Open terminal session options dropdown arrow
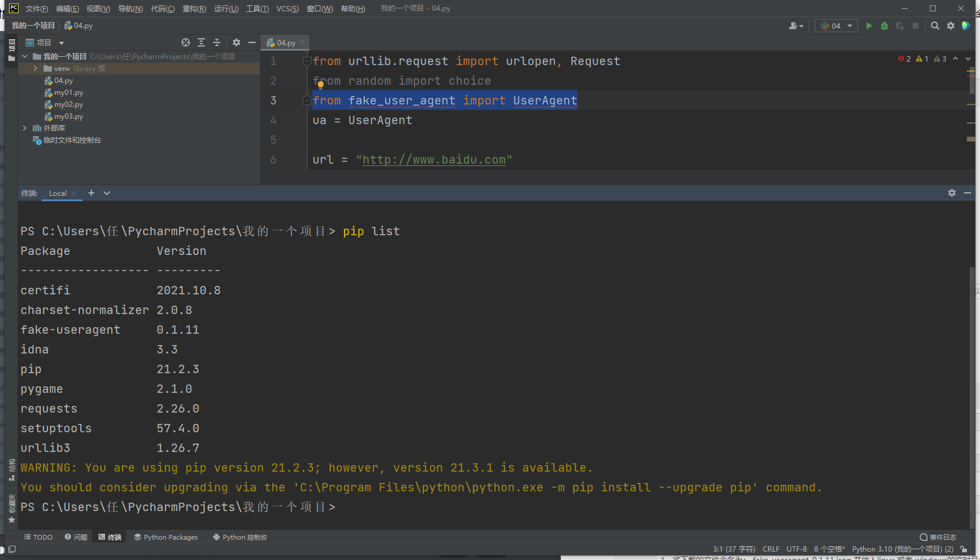980x560 pixels. [x=107, y=193]
